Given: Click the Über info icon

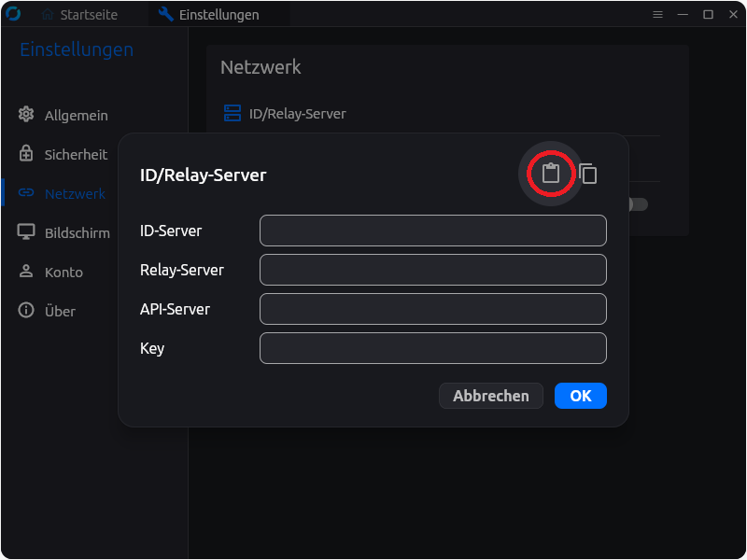Looking at the screenshot, I should pos(26,311).
